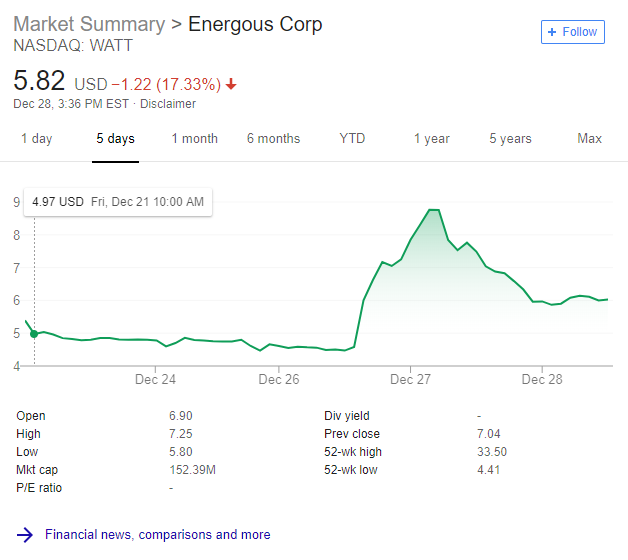Viewport: 628px width, 560px height.
Task: Click the red down arrow price indicator
Action: pyautogui.click(x=231, y=84)
